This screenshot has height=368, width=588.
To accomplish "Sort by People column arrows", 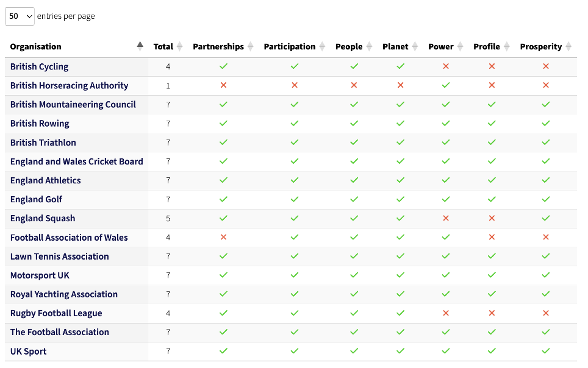I will 368,46.
